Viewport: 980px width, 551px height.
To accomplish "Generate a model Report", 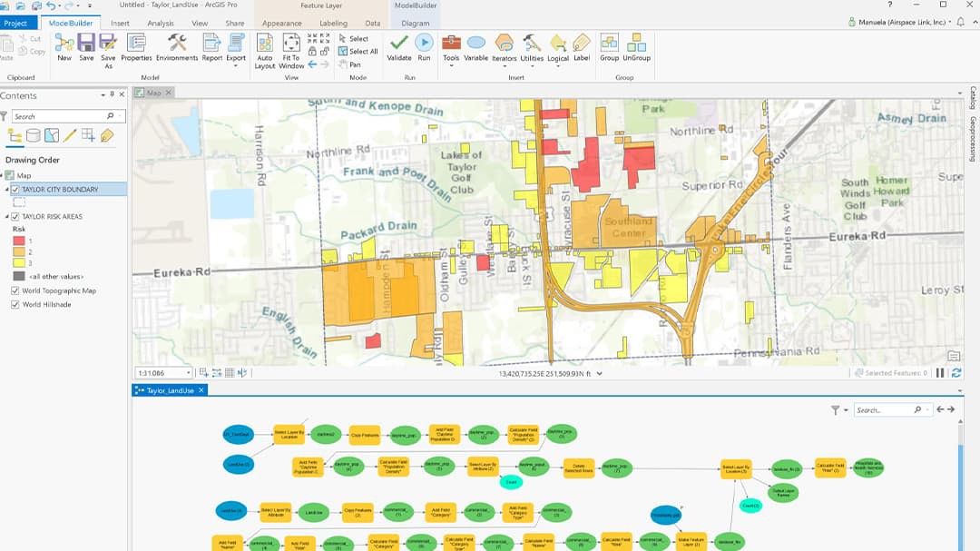I will point(211,47).
